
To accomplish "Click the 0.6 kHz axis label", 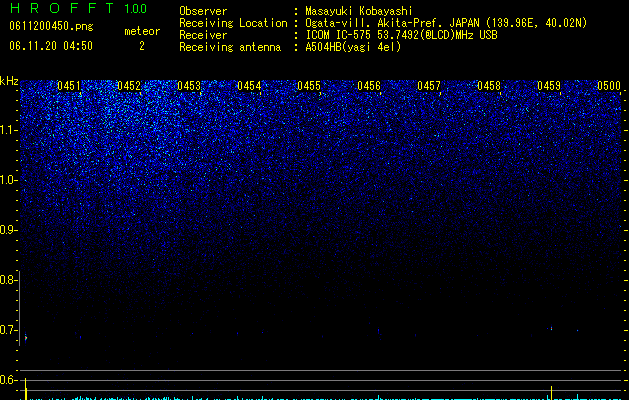I will tap(8, 380).
